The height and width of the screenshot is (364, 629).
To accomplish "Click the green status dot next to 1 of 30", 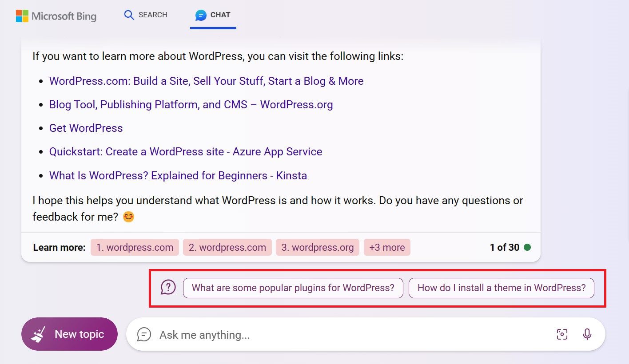I will coord(528,247).
